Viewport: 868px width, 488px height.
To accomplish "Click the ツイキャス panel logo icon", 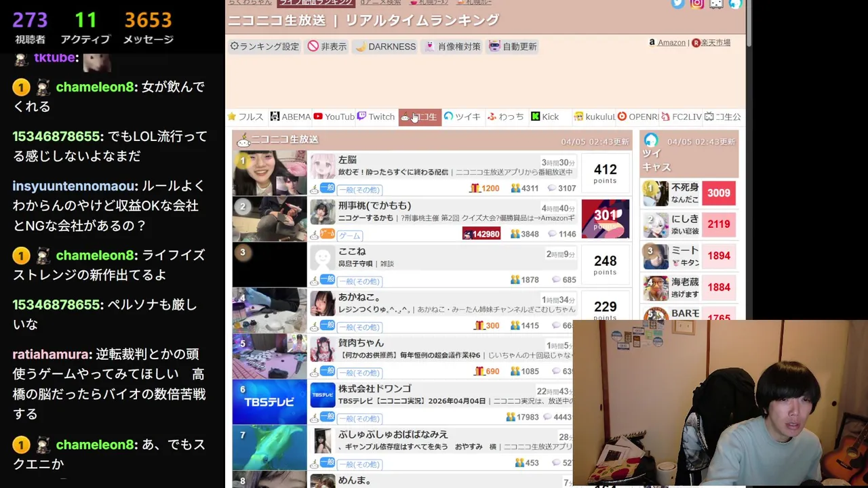I will click(651, 140).
